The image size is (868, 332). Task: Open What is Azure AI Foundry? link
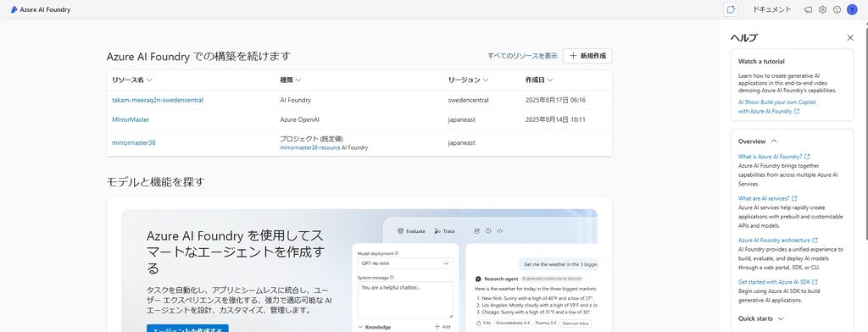pyautogui.click(x=770, y=157)
